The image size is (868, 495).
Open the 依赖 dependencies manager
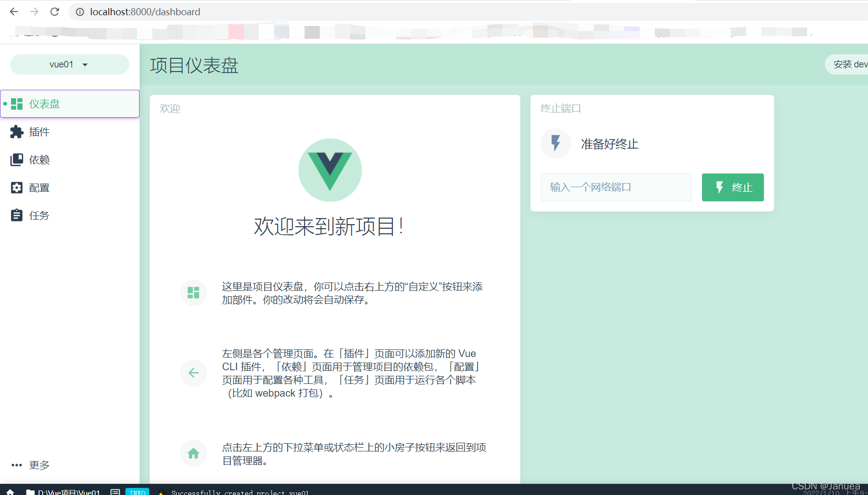pyautogui.click(x=39, y=159)
